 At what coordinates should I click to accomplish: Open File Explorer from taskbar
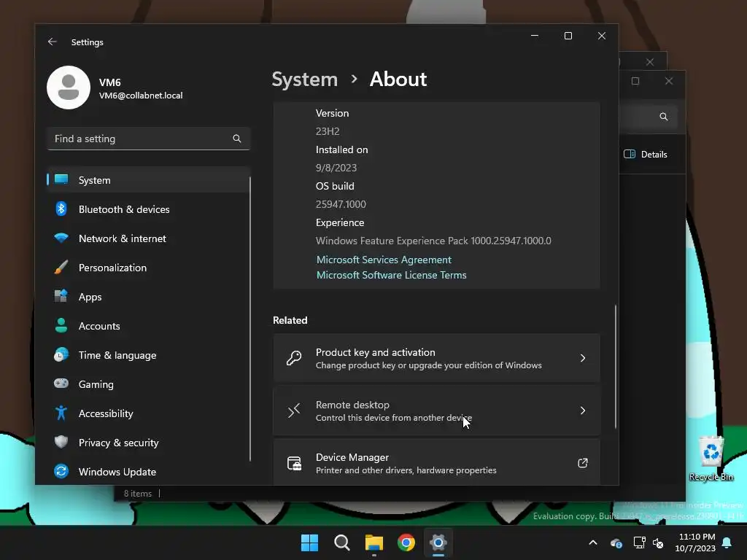tap(374, 542)
